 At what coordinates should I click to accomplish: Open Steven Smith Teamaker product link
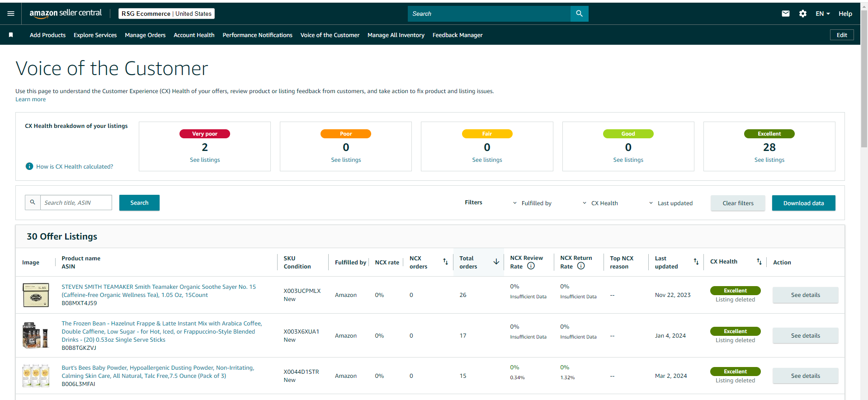coord(159,291)
